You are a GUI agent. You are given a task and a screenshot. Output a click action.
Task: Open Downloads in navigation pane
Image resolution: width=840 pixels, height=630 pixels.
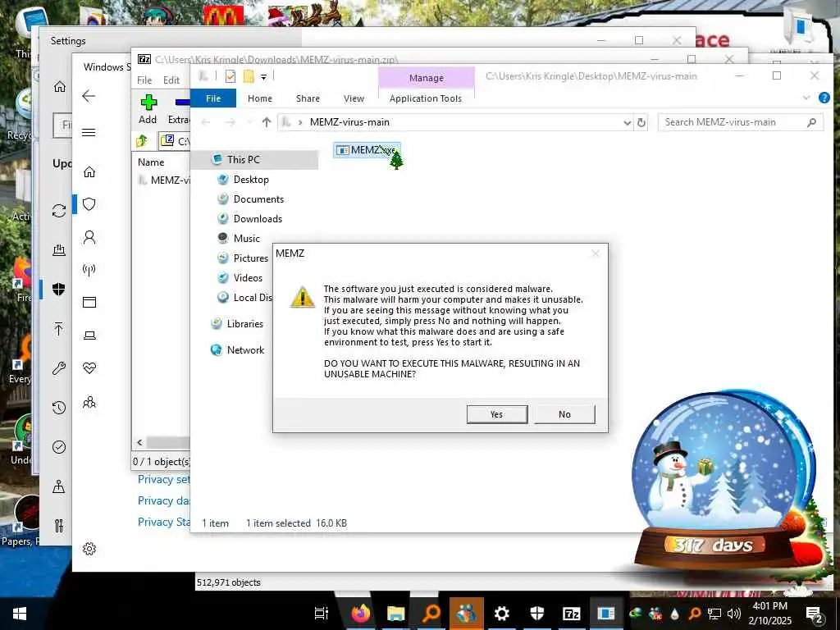tap(257, 218)
